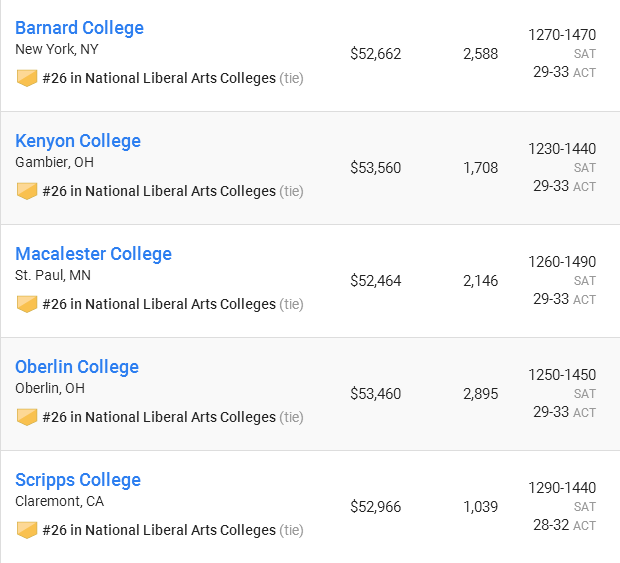
Task: Click the 2,895 enrollment for Oberlin
Action: pos(480,394)
